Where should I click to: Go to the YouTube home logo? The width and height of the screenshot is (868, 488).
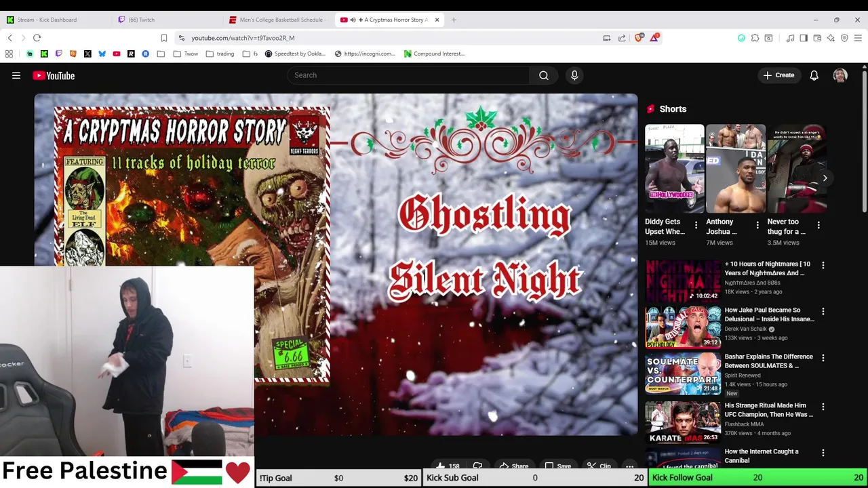click(x=54, y=75)
